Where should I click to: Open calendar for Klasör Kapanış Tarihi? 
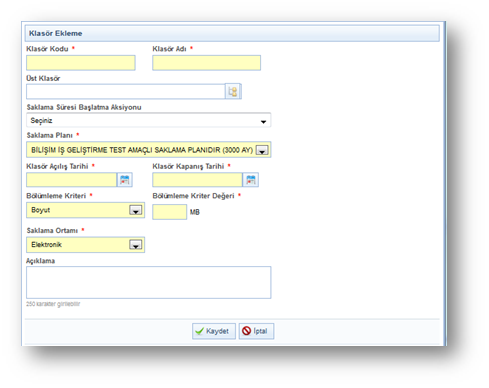click(251, 180)
